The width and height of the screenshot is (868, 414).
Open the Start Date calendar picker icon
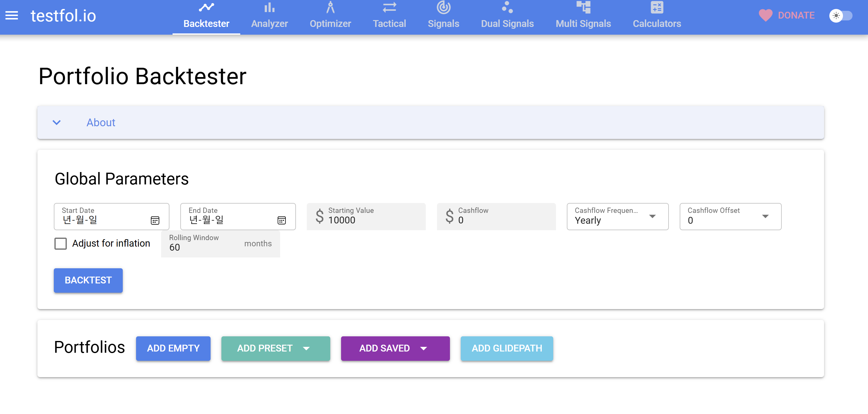(155, 220)
